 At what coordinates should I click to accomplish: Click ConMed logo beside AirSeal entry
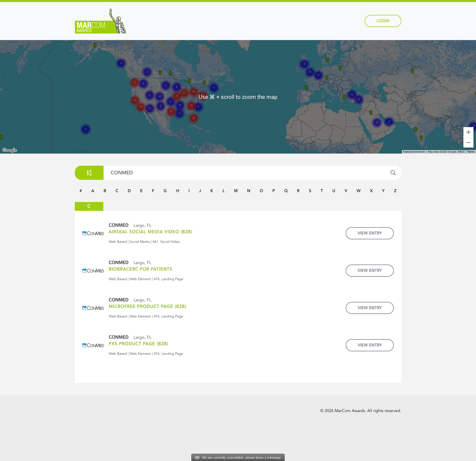point(93,233)
